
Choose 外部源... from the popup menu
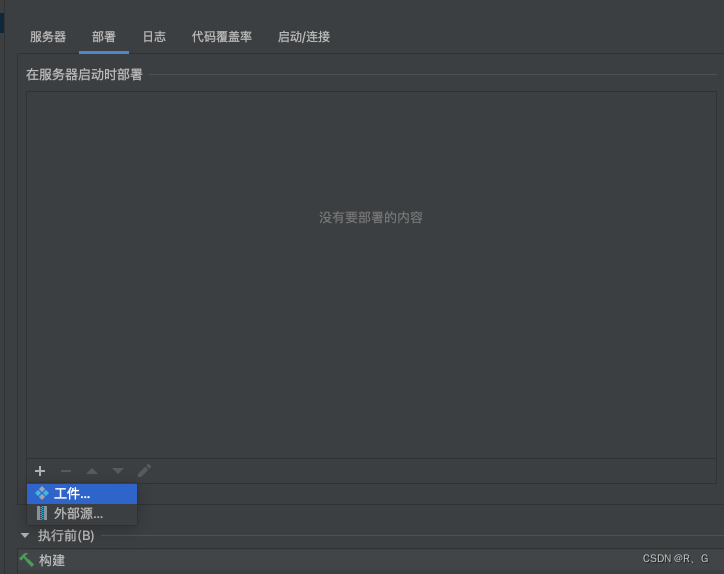(x=82, y=514)
